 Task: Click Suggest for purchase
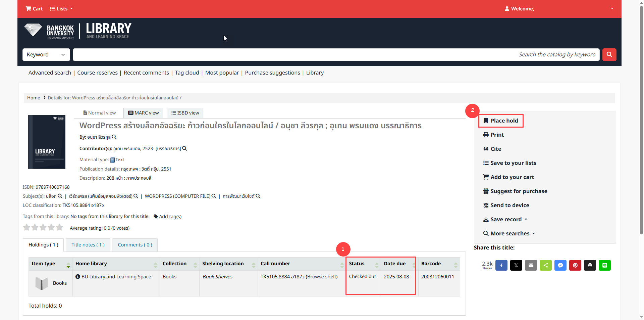(515, 191)
